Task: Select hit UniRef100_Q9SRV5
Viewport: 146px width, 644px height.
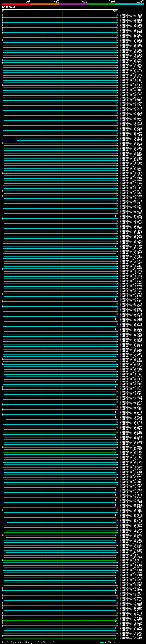Action: pos(131,30)
